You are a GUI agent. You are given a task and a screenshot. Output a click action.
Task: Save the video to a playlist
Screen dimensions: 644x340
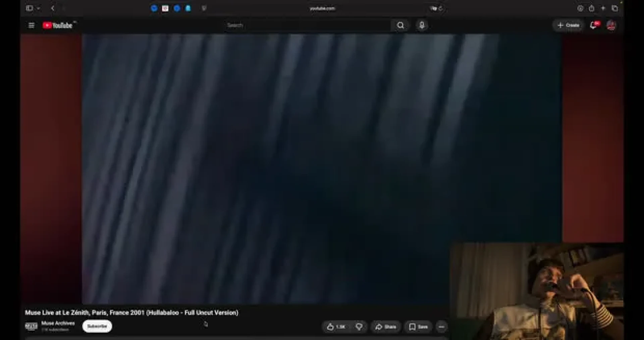(x=418, y=327)
